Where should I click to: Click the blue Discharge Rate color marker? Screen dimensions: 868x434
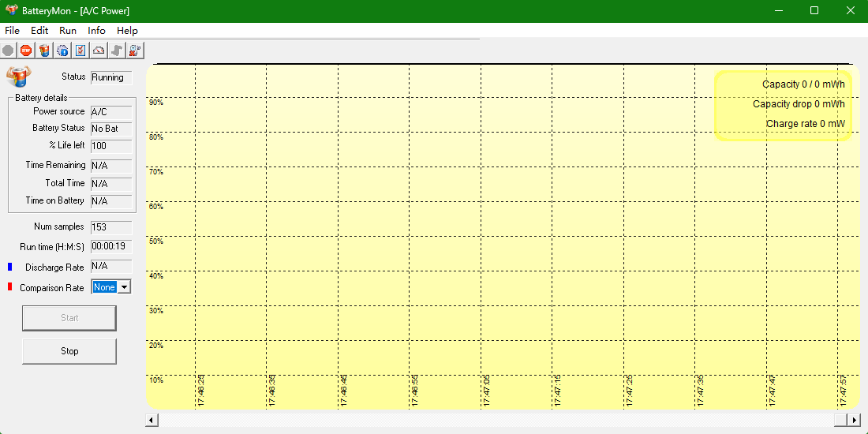(x=9, y=267)
